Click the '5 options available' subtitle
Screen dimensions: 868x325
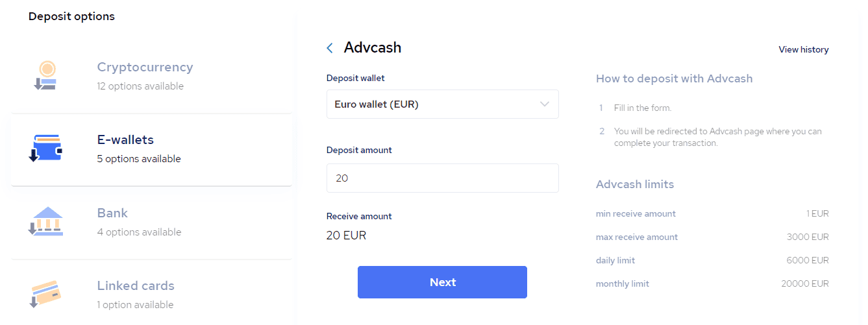coord(139,159)
